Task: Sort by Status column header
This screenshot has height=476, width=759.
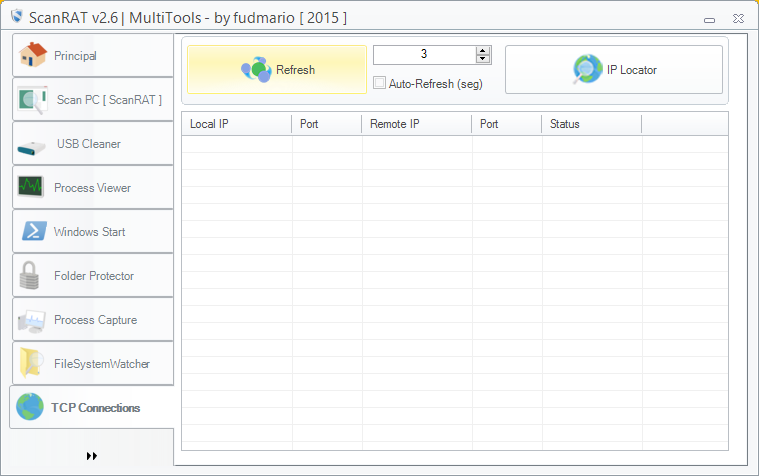Action: [592, 124]
